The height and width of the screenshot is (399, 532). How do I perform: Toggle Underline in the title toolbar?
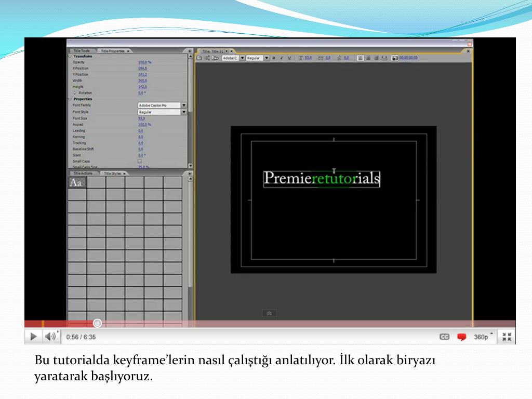coord(289,58)
